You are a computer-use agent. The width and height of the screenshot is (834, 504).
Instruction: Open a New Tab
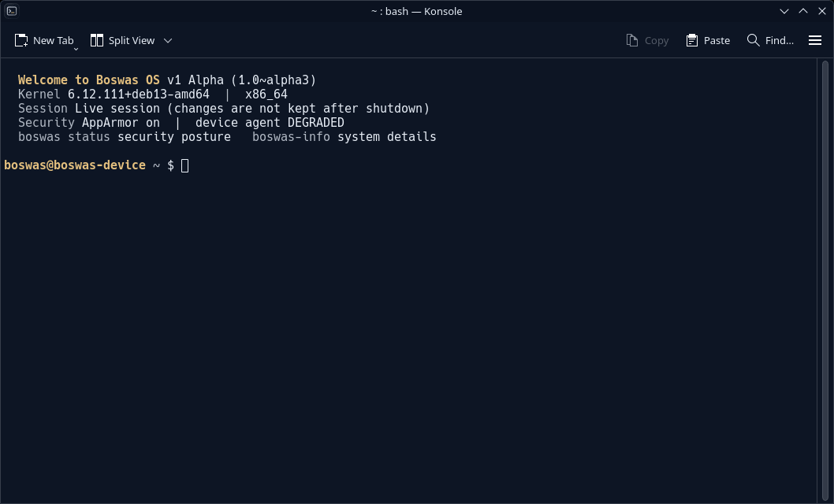44,40
